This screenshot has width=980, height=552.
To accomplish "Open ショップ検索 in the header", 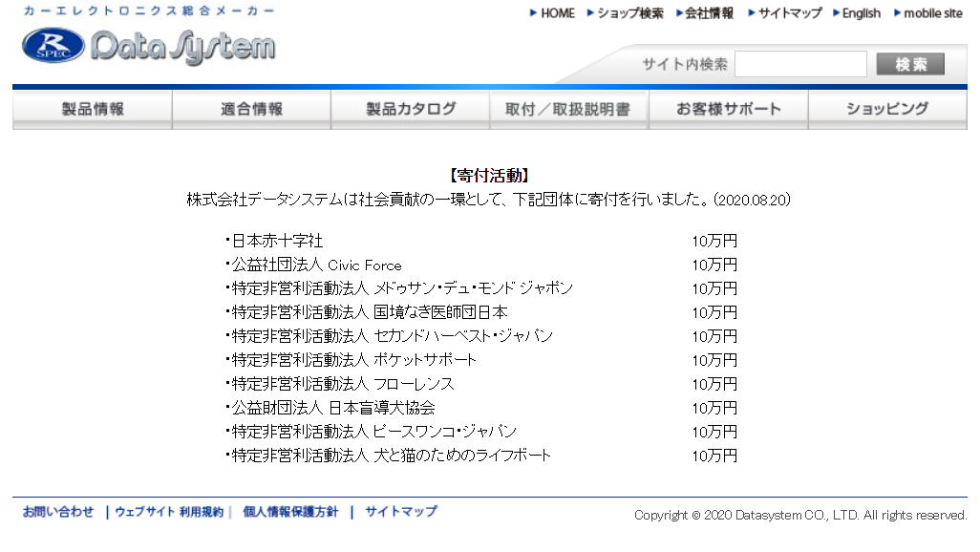I will 626,13.
